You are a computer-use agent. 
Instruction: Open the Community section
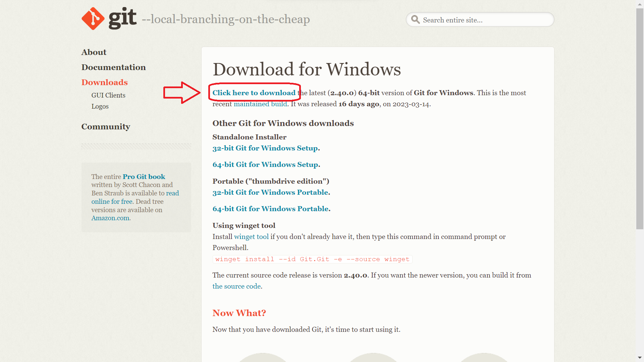(106, 127)
